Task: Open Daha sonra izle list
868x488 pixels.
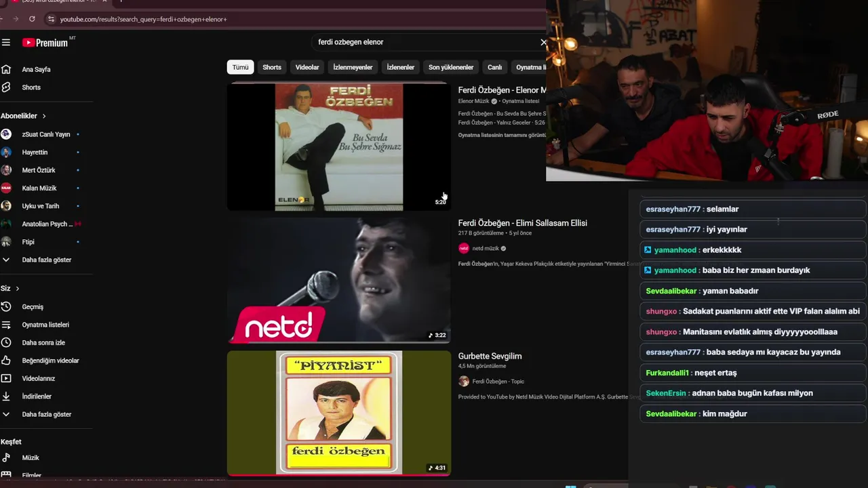Action: click(x=45, y=343)
